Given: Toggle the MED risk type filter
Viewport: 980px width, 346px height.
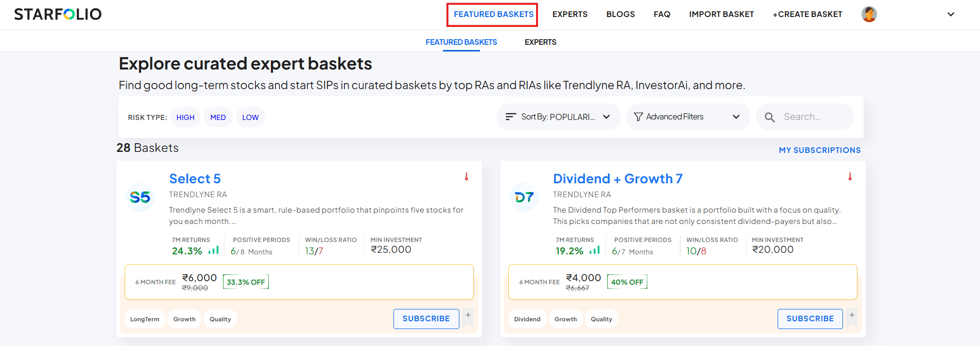Looking at the screenshot, I should click(218, 117).
